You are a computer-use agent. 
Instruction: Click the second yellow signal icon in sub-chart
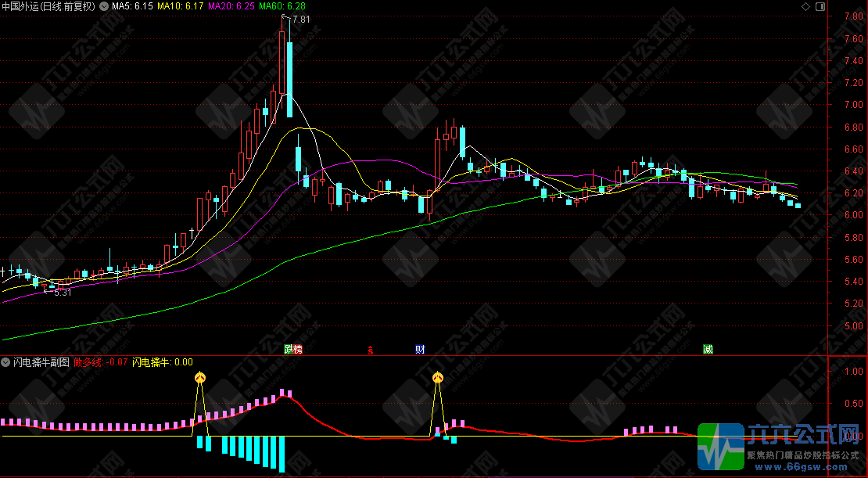[x=438, y=378]
